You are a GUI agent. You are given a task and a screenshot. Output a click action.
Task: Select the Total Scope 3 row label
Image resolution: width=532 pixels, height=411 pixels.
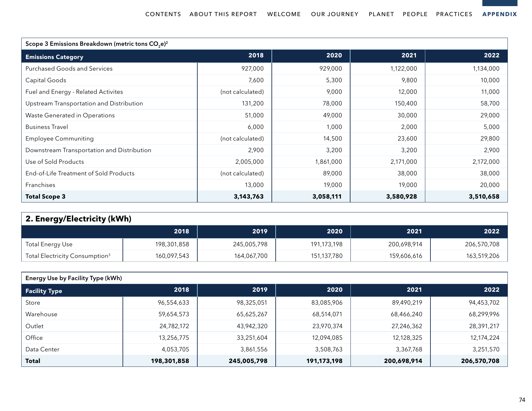(45, 197)
